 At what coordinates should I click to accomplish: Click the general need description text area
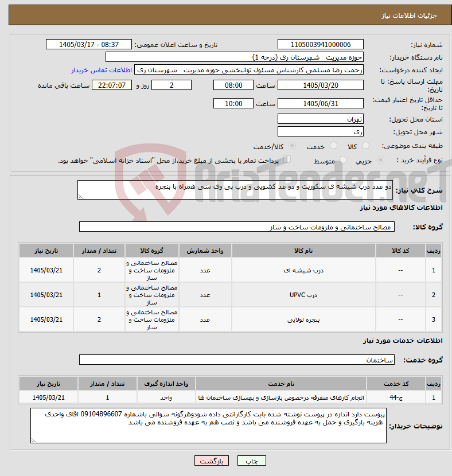(x=235, y=190)
